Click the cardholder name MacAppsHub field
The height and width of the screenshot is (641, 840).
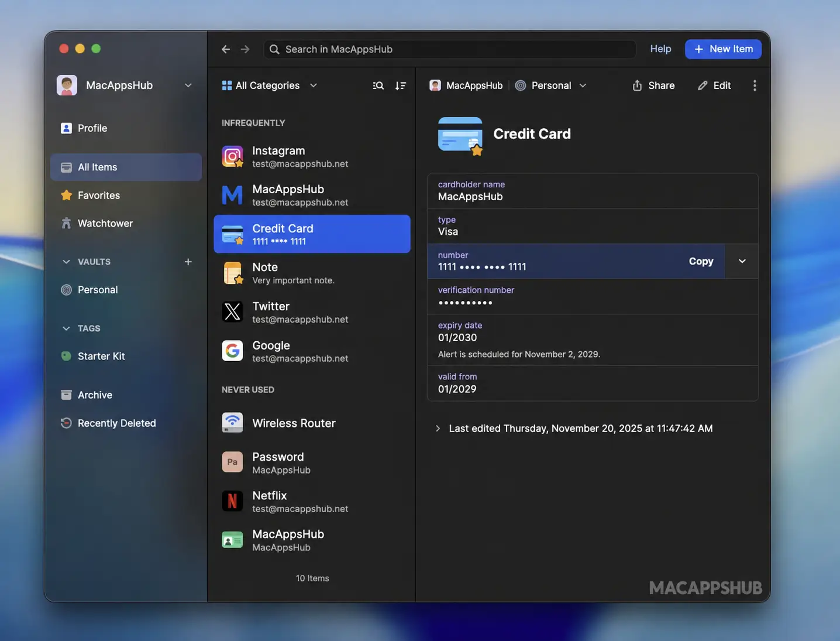point(593,191)
